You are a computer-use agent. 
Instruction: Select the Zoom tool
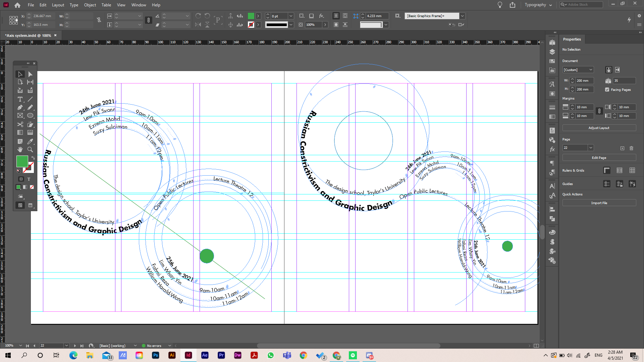pos(30,149)
